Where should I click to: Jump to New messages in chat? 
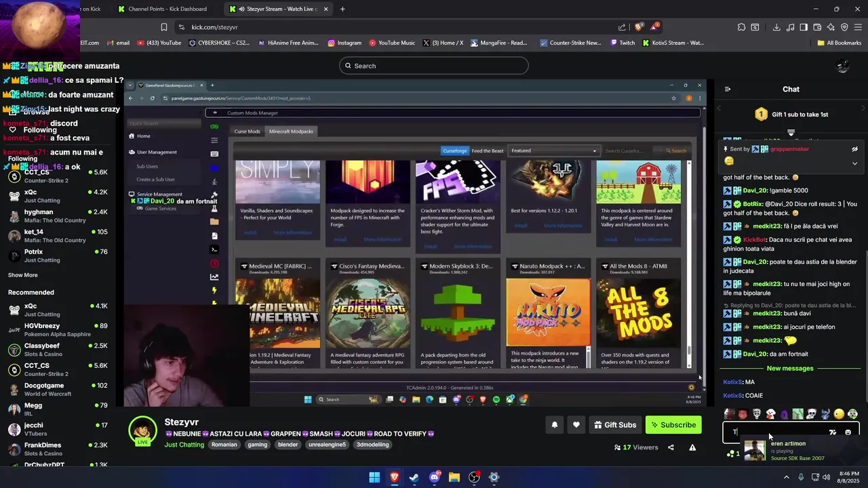click(x=790, y=368)
